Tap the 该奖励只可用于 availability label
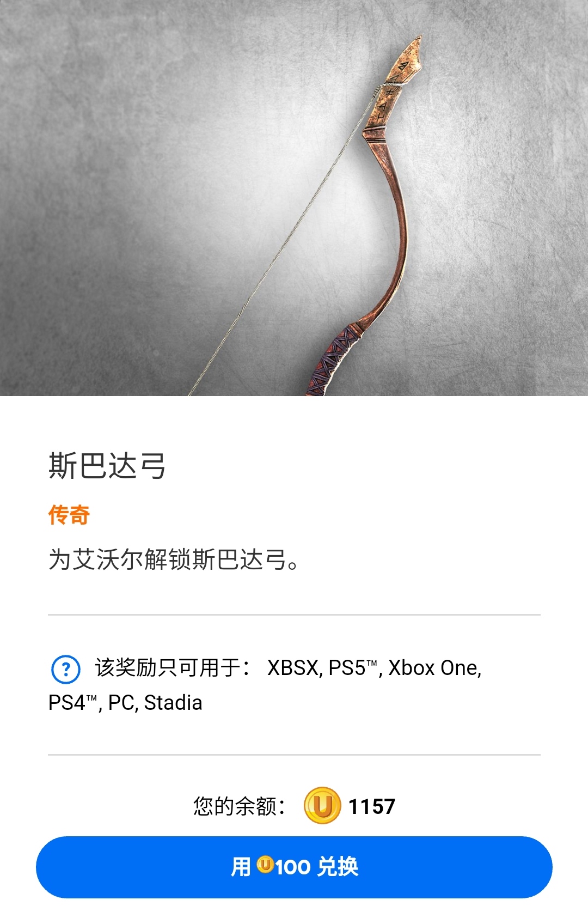Image resolution: width=588 pixels, height=906 pixels. click(173, 668)
